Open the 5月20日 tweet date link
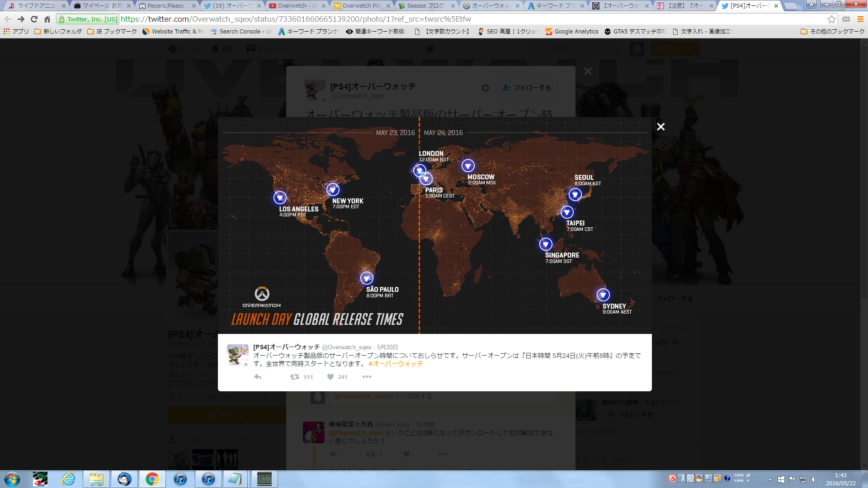The width and height of the screenshot is (868, 488). coord(387,347)
